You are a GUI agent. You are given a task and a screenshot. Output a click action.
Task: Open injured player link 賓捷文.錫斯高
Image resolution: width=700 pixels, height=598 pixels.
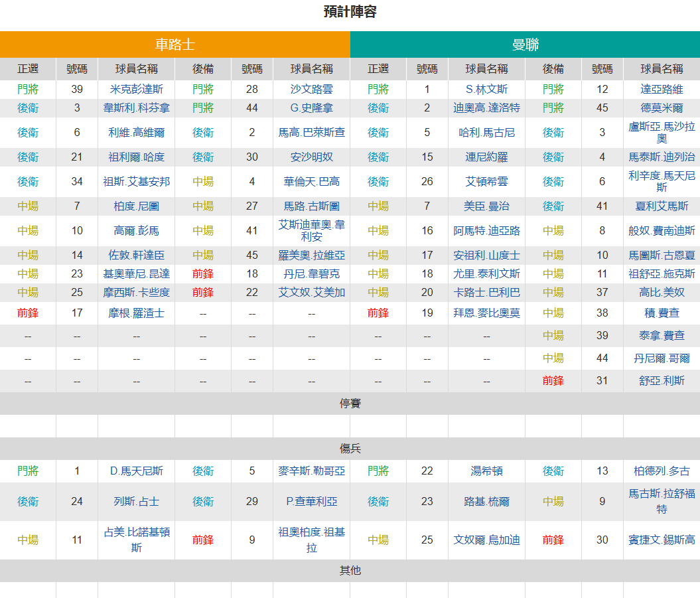[x=662, y=540]
